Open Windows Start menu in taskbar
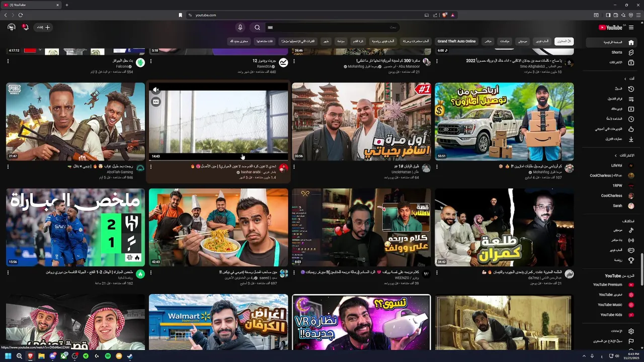This screenshot has height=362, width=644. (x=8, y=356)
